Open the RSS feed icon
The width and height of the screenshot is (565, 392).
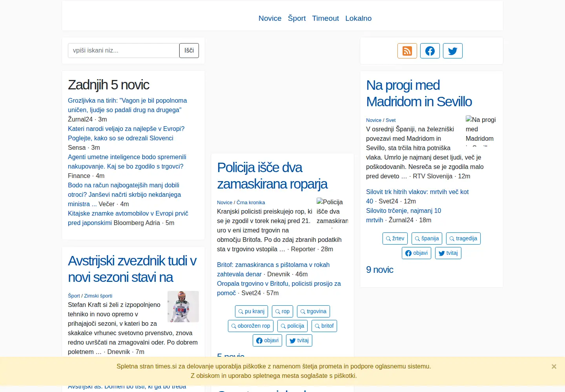click(x=407, y=51)
